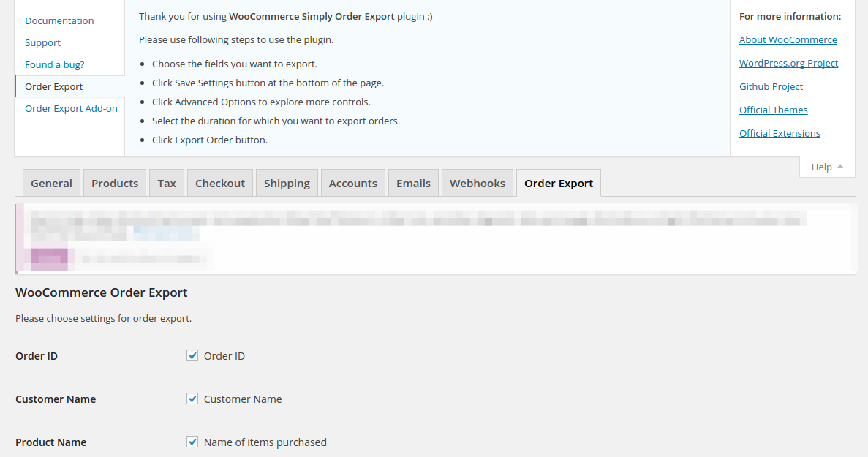Switch to the Accounts settings tab
Viewport: 868px width, 457px height.
pyautogui.click(x=352, y=183)
